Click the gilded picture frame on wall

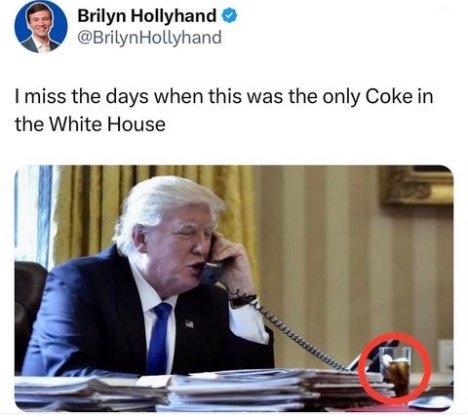pos(417,185)
